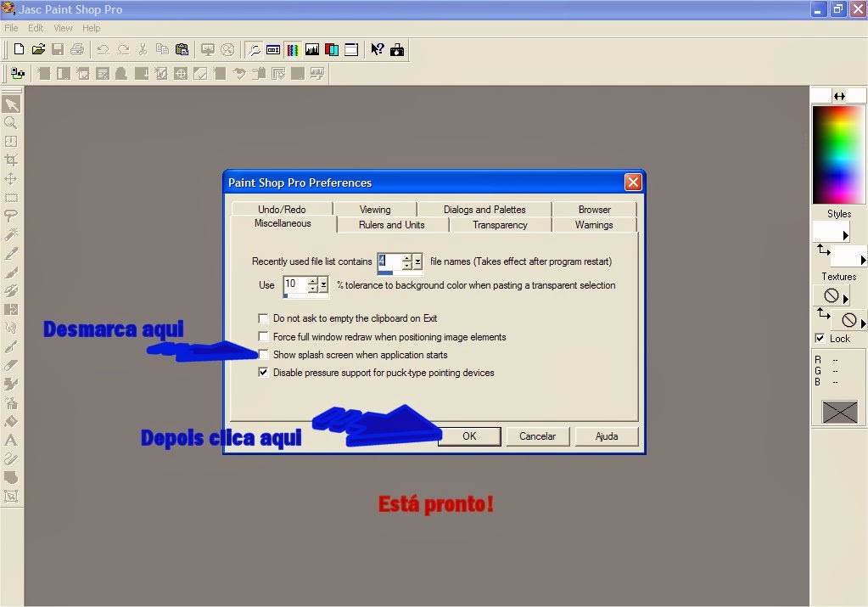
Task: Select the Dropper tool
Action: (11, 254)
